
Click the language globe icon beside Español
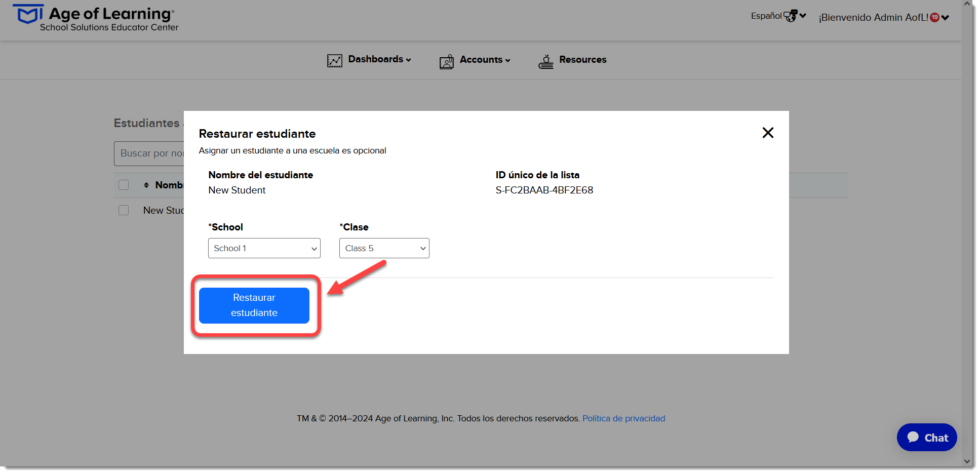(x=790, y=16)
